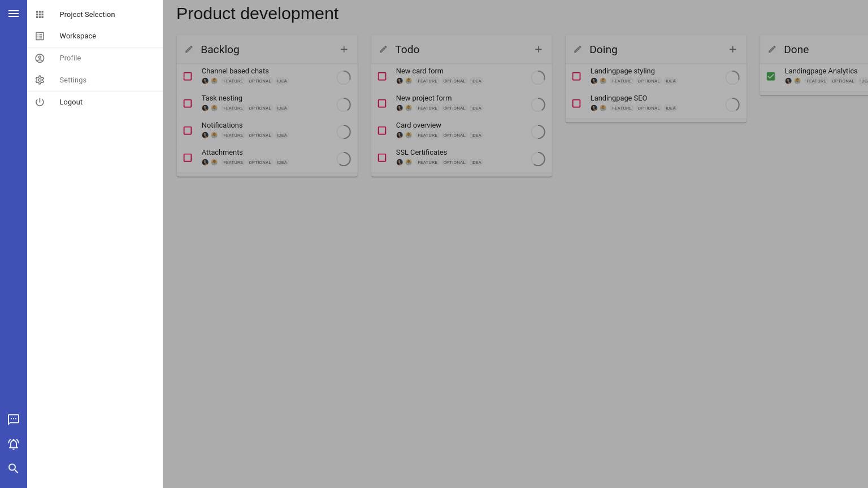Edit the Backlog column name

click(189, 50)
